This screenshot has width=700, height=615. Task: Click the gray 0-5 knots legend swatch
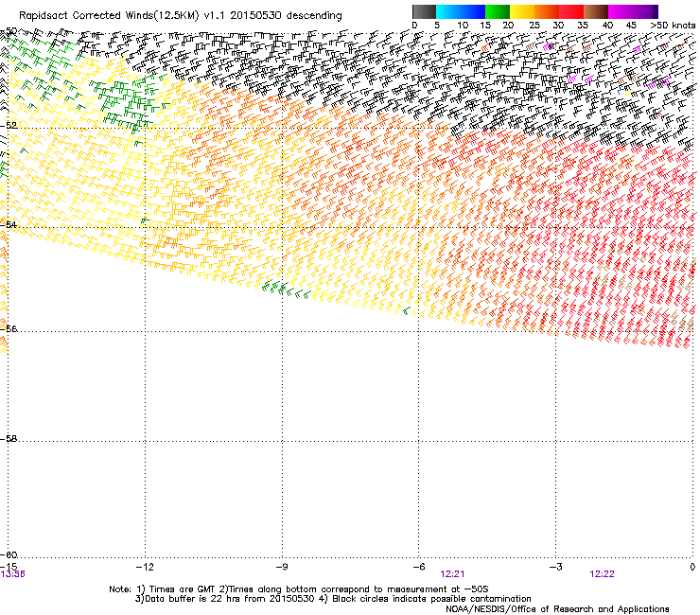pyautogui.click(x=424, y=11)
